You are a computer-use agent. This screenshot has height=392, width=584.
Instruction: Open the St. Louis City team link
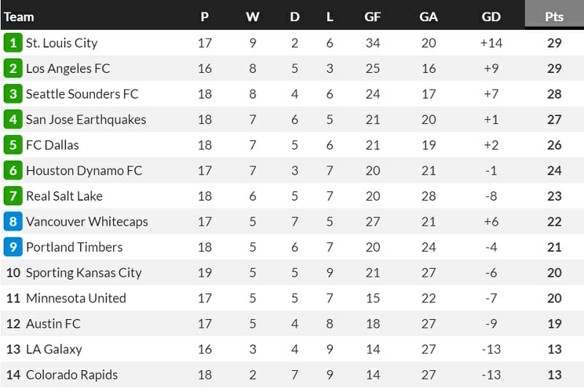61,43
